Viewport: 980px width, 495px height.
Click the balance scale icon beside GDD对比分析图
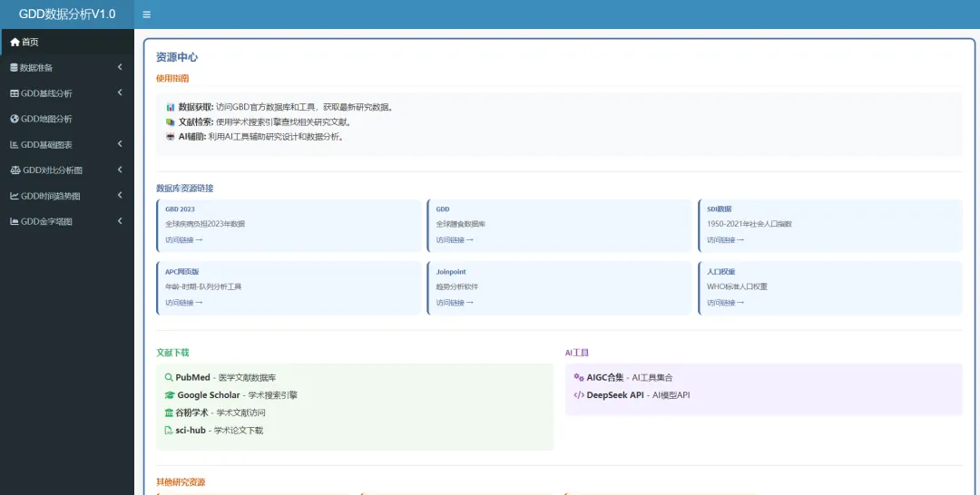15,170
